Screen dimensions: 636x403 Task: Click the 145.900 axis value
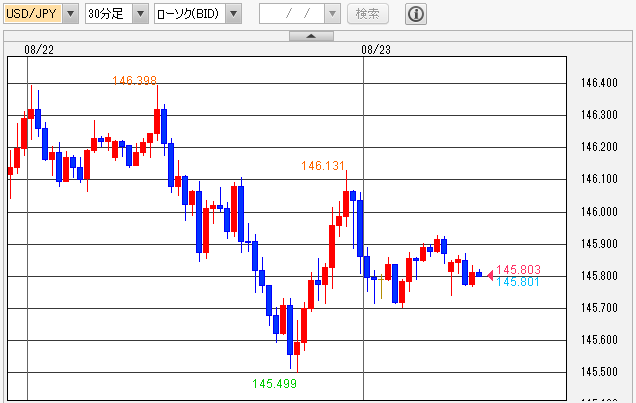(x=599, y=244)
